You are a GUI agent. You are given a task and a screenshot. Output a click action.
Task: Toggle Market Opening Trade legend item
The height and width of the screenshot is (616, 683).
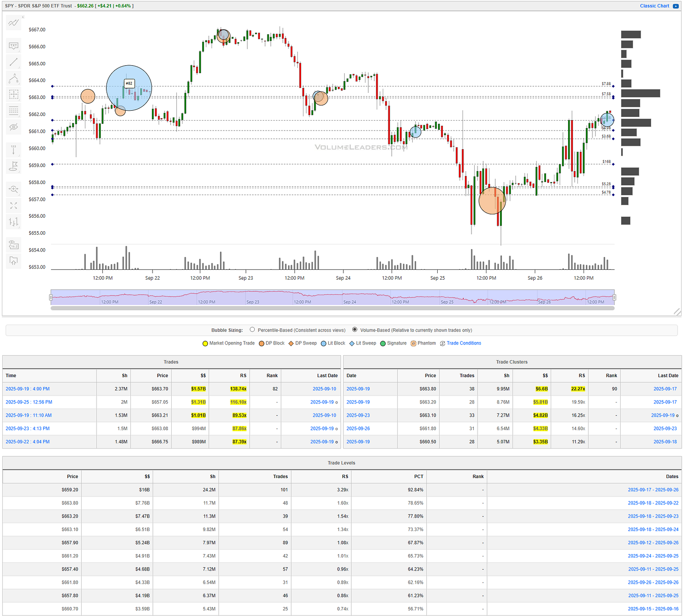(228, 343)
